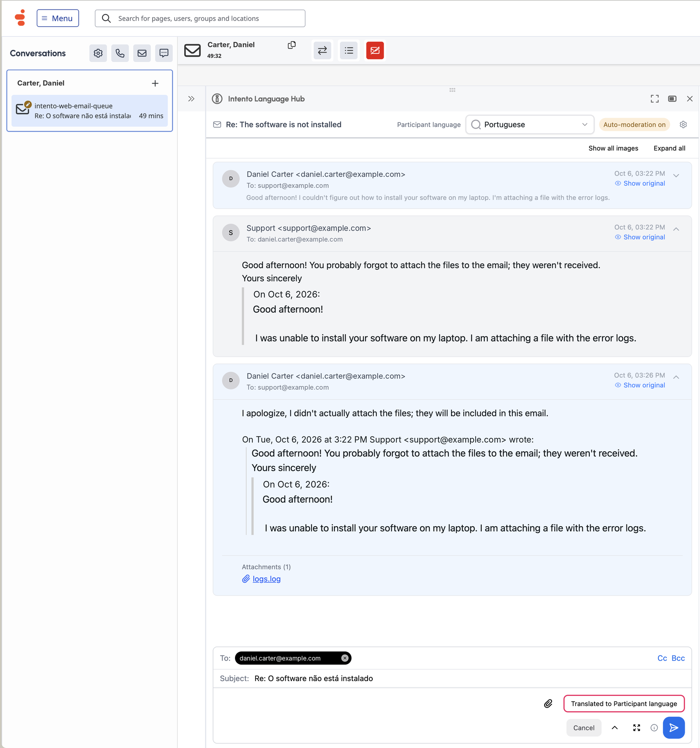Click the Genesys logo icon
Viewport: 700px width, 748px height.
click(20, 18)
